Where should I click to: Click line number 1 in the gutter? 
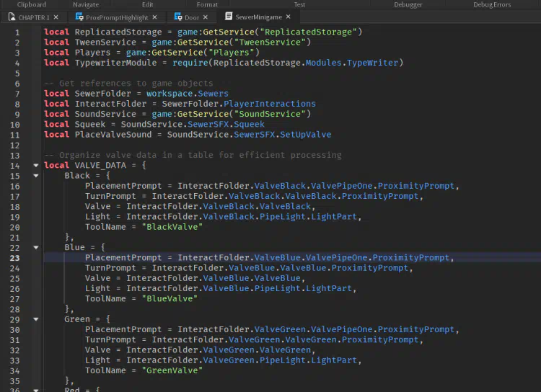17,32
